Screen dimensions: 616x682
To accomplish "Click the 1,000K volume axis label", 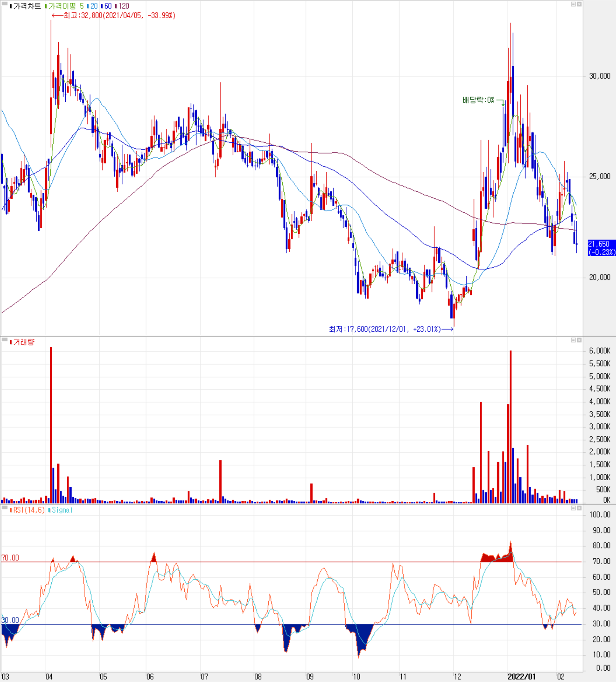I will pyautogui.click(x=600, y=477).
